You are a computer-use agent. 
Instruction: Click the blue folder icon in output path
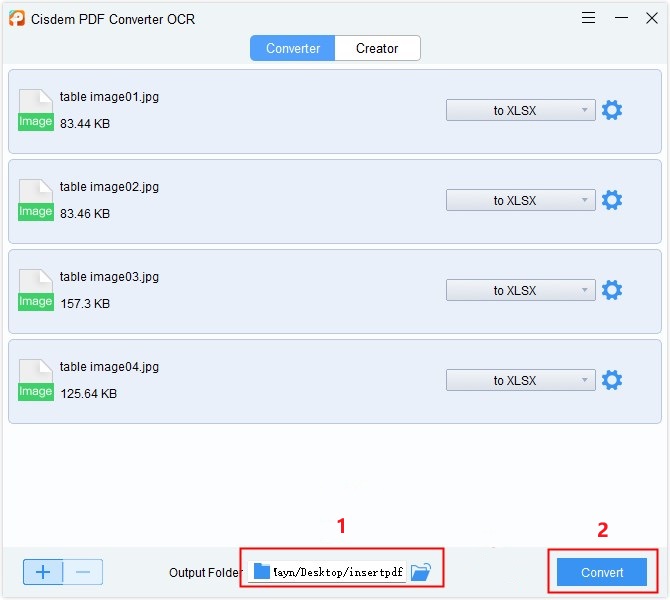(262, 571)
